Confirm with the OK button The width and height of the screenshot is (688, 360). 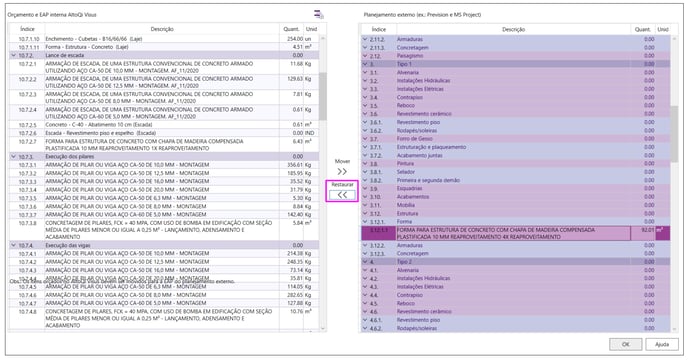click(626, 344)
